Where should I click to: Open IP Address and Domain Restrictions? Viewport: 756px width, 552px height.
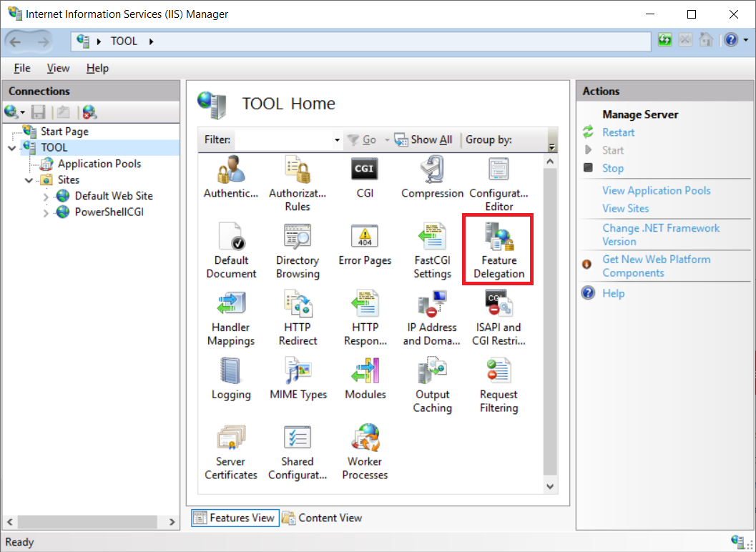[431, 317]
